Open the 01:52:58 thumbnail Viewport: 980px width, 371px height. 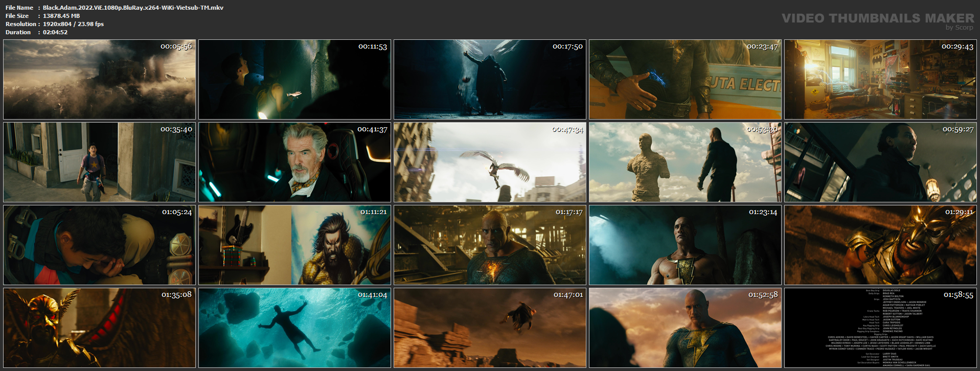(x=685, y=328)
